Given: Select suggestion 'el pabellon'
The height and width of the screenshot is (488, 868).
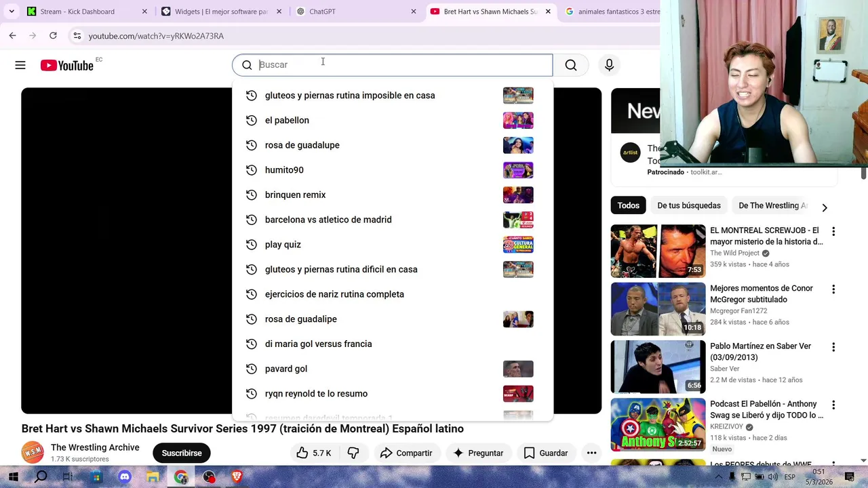Looking at the screenshot, I should (x=393, y=120).
